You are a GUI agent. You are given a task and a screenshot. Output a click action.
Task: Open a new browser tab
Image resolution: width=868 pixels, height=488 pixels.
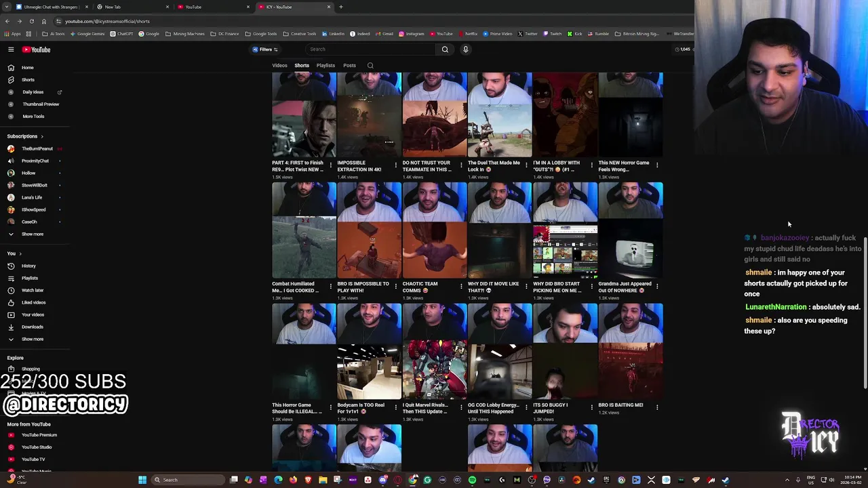340,7
